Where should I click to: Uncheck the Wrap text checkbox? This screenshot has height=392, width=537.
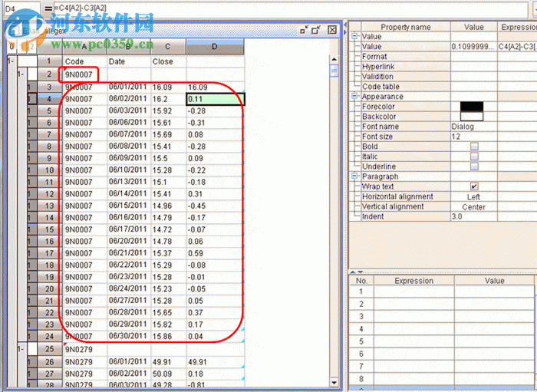click(x=473, y=186)
